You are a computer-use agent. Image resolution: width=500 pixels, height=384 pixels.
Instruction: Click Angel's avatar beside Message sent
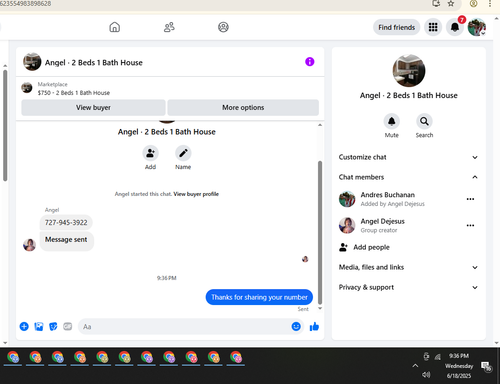pos(29,245)
